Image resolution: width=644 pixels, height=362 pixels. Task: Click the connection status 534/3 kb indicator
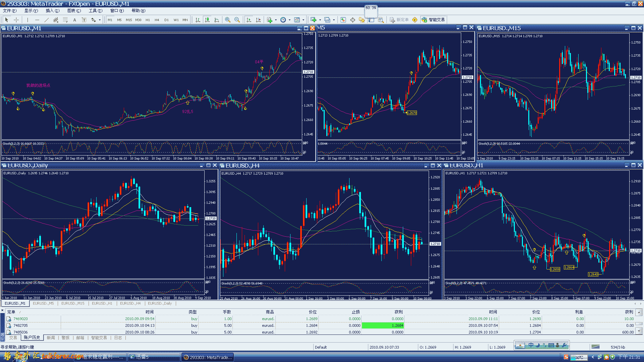[x=618, y=347]
